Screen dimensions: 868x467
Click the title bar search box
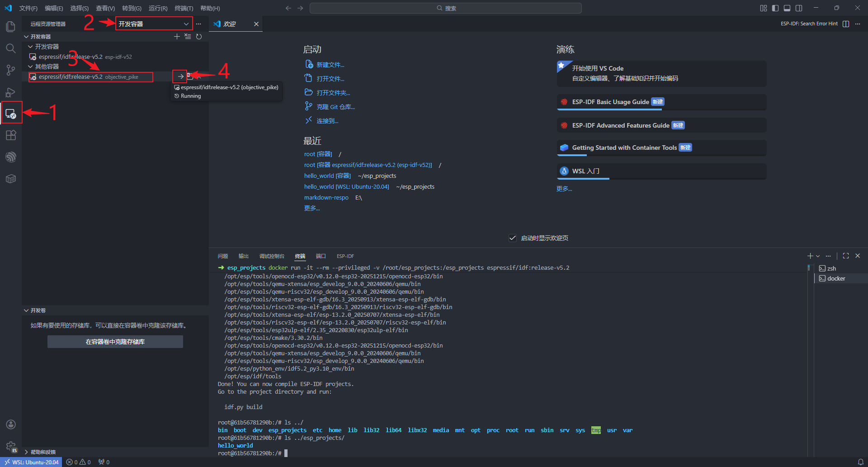[x=445, y=8]
